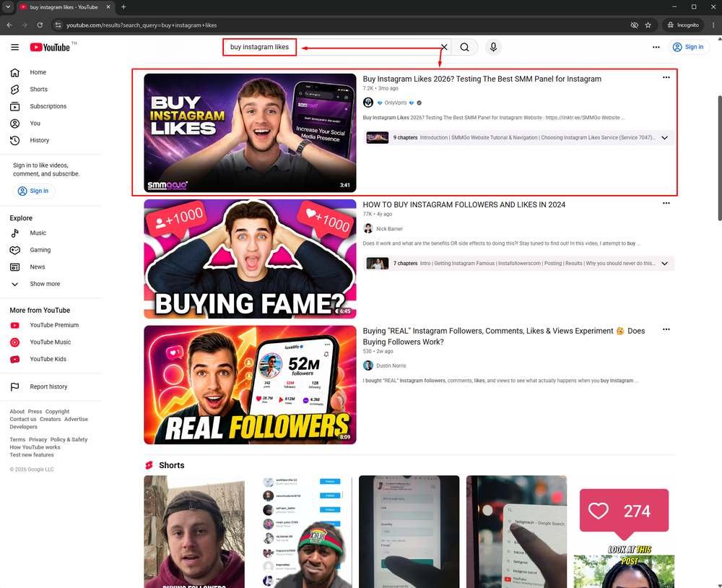Open Short with man in backwards cap

(x=194, y=532)
